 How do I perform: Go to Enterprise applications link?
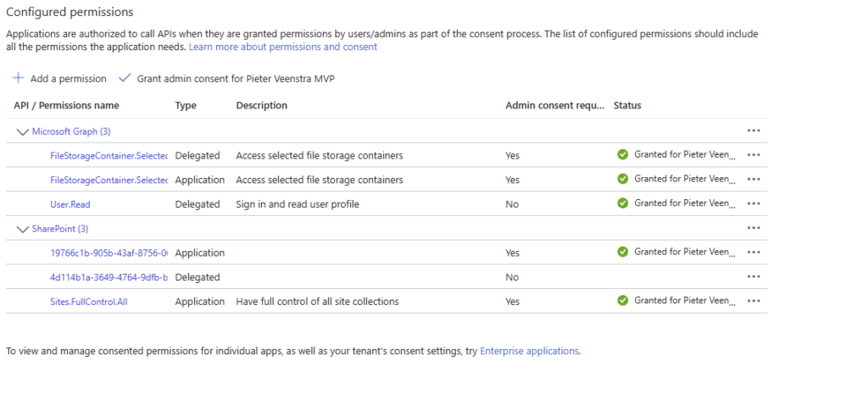coord(529,351)
